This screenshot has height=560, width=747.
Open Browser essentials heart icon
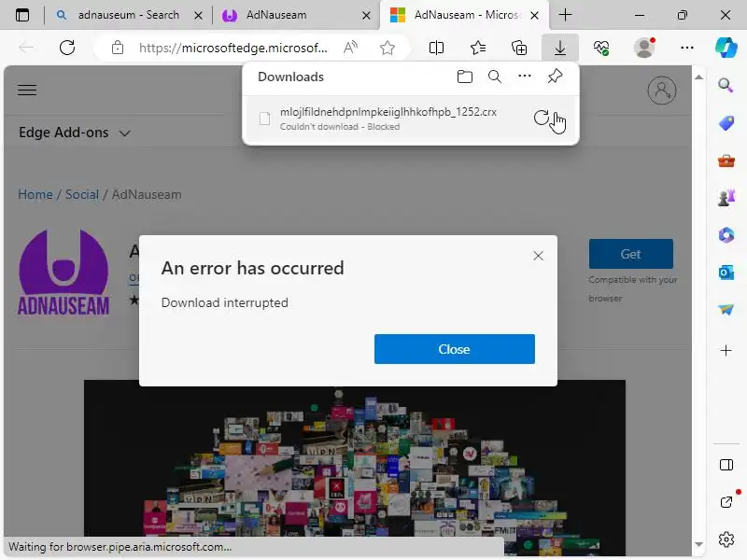point(601,48)
